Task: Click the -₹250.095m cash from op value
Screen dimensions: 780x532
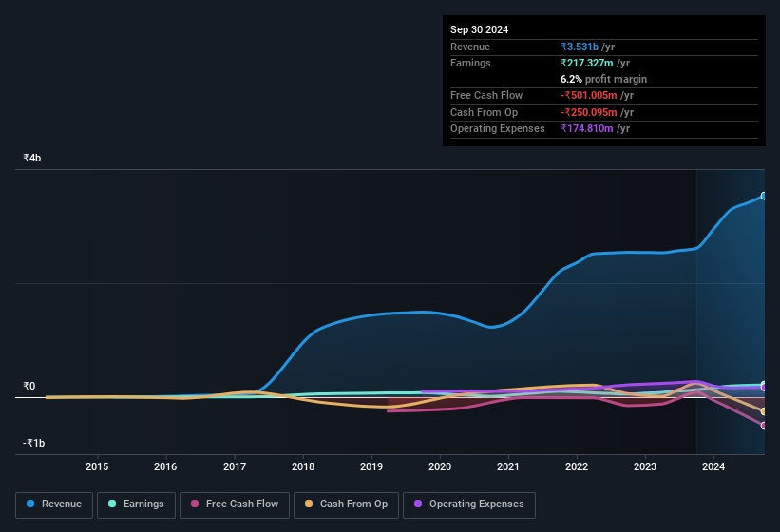Action: coord(589,112)
